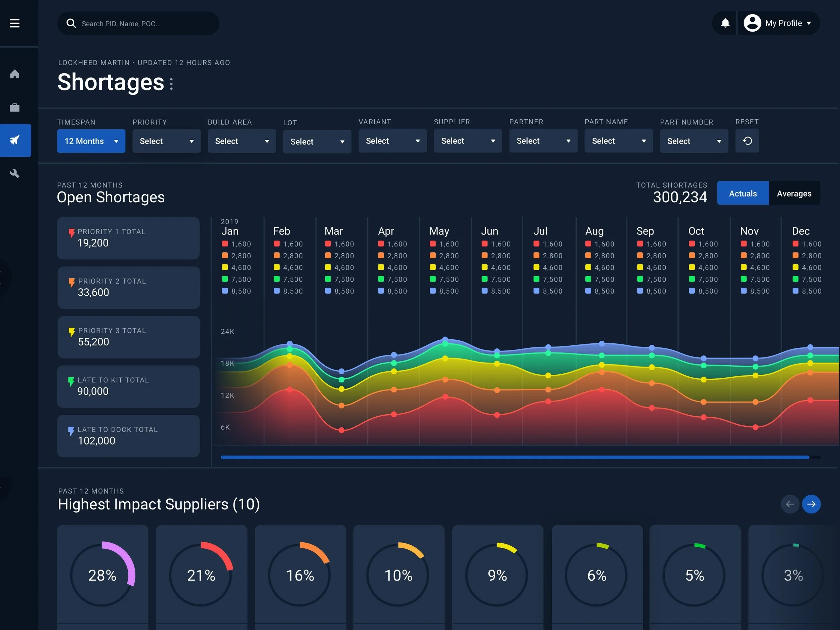Expand the Priority filter dropdown
This screenshot has width=840, height=630.
click(x=166, y=141)
